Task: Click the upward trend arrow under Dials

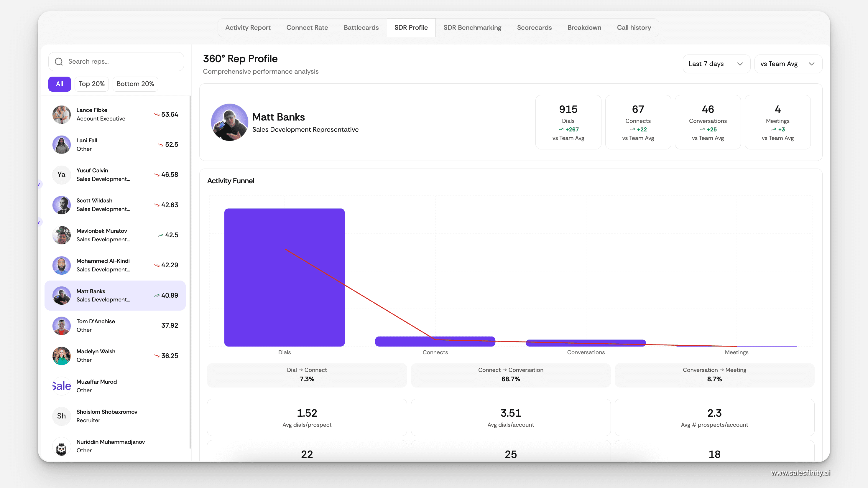Action: [x=561, y=129]
